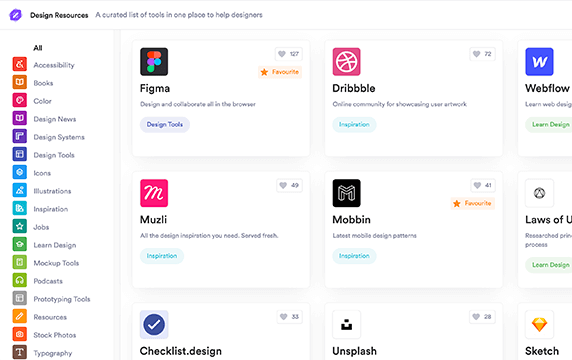Screen dimensions: 572x360
Task: Toggle like on the Unsplash card
Action: [x=482, y=317]
